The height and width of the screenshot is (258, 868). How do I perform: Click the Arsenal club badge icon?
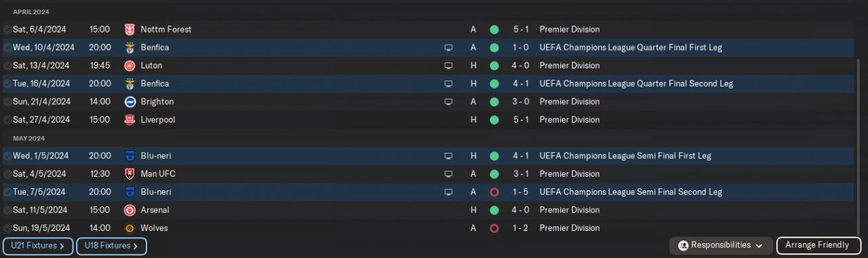(x=130, y=210)
